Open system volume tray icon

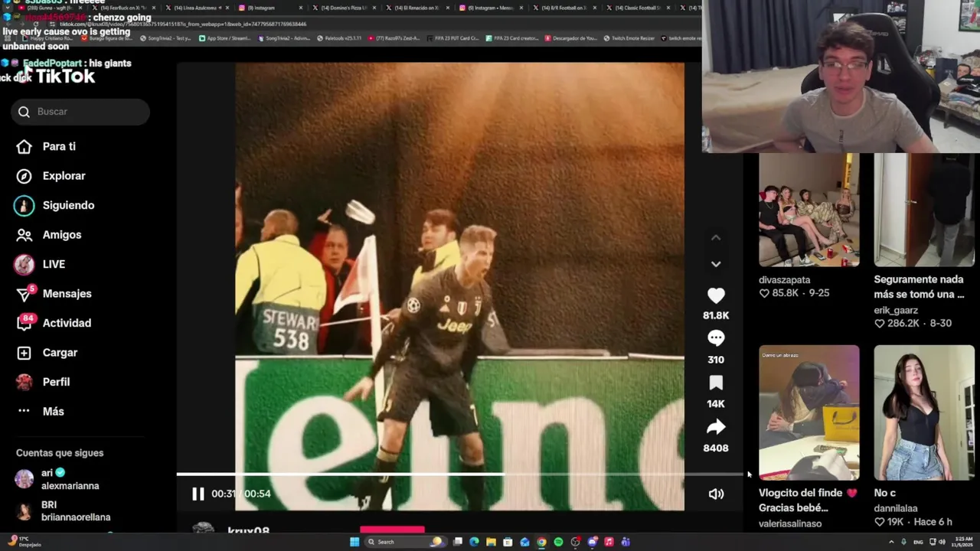pyautogui.click(x=942, y=542)
